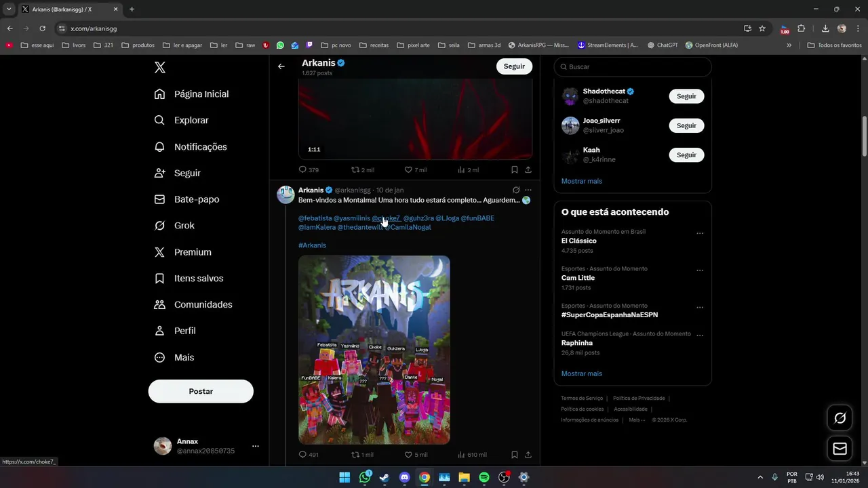Viewport: 868px width, 488px height.
Task: Click the Postar button
Action: click(x=201, y=391)
